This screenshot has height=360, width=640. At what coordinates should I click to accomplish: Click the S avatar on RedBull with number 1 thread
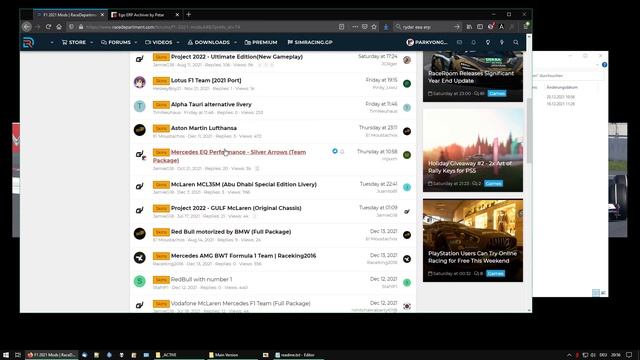click(140, 281)
